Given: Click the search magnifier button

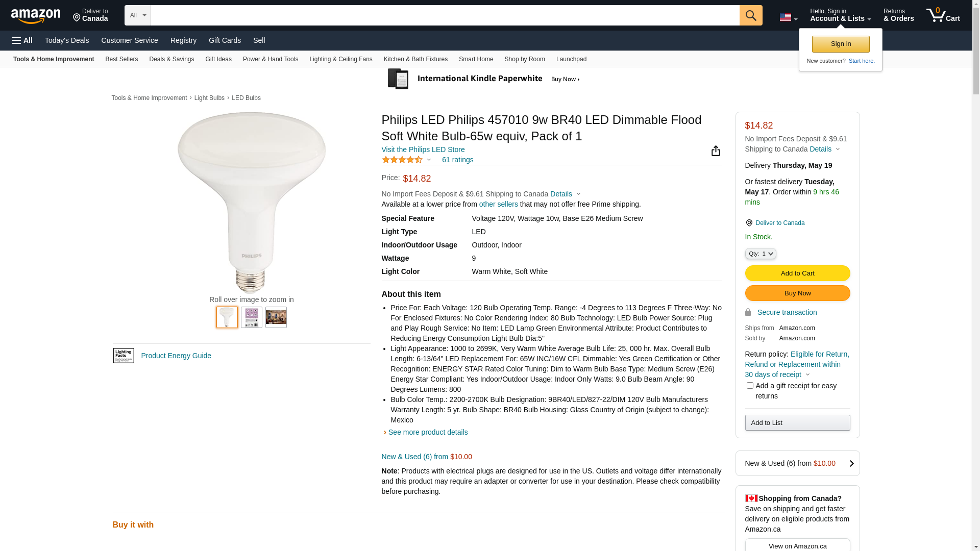Looking at the screenshot, I should (751, 15).
